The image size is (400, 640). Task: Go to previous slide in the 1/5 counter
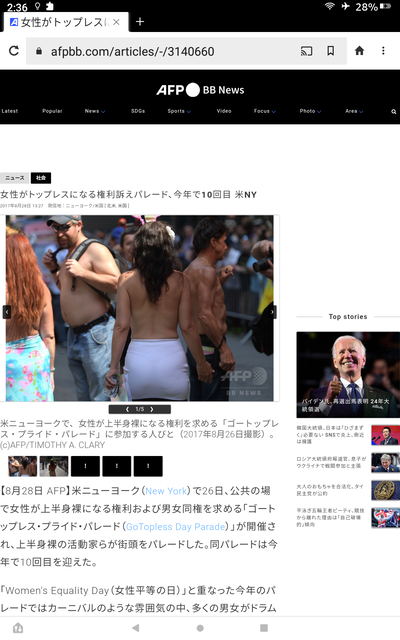pyautogui.click(x=127, y=409)
